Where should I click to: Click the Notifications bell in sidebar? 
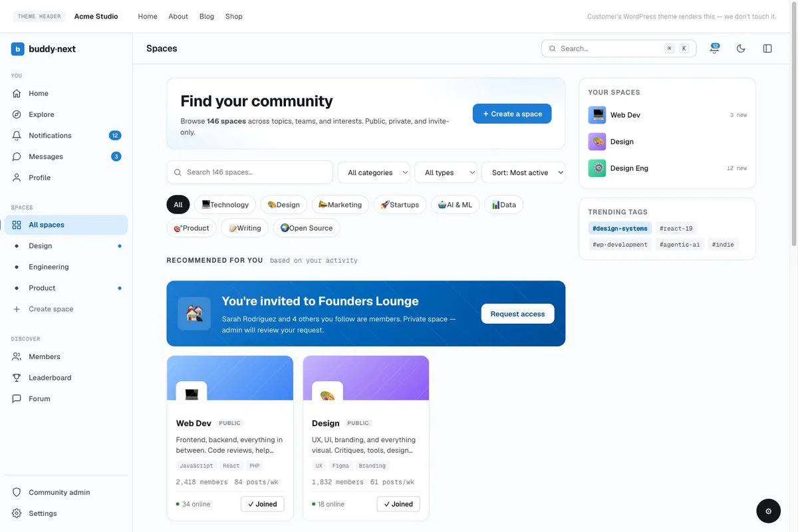(x=17, y=136)
